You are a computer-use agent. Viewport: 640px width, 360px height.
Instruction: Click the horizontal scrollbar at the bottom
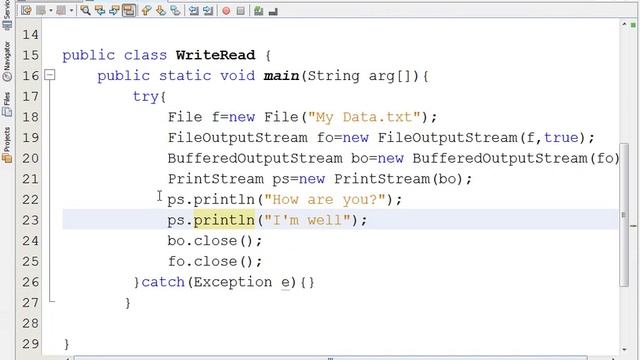tap(331, 358)
